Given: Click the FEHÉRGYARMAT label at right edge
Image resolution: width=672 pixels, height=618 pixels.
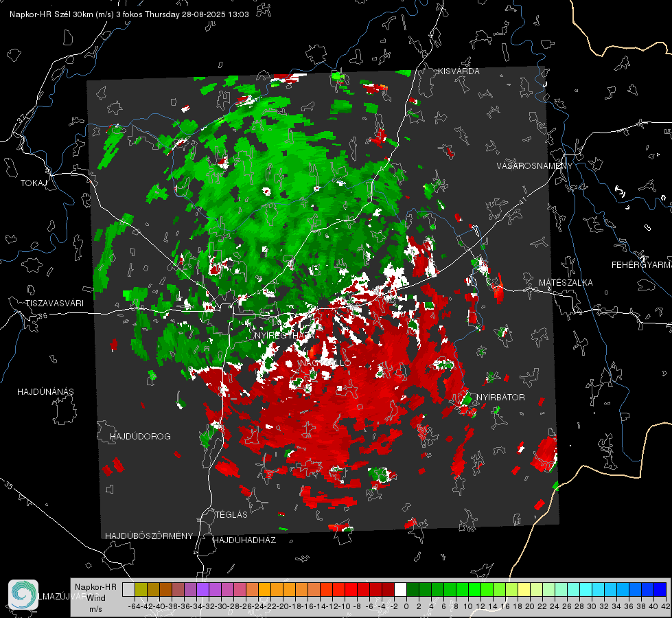Looking at the screenshot, I should coord(642,265).
